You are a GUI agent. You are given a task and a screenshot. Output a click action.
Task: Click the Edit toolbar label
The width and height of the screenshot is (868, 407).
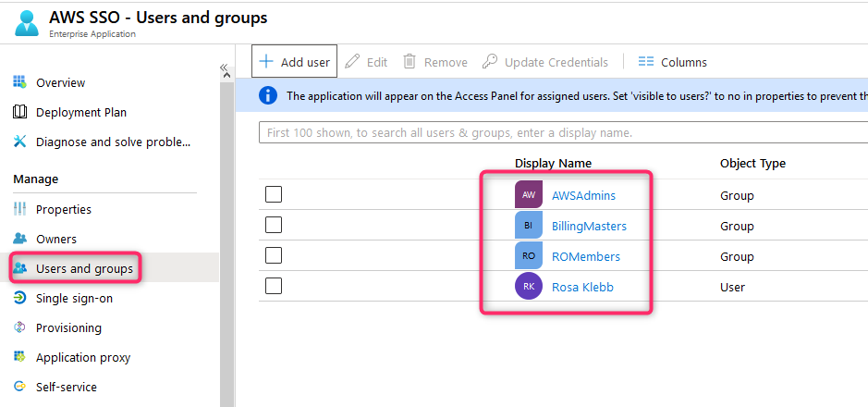pyautogui.click(x=377, y=62)
